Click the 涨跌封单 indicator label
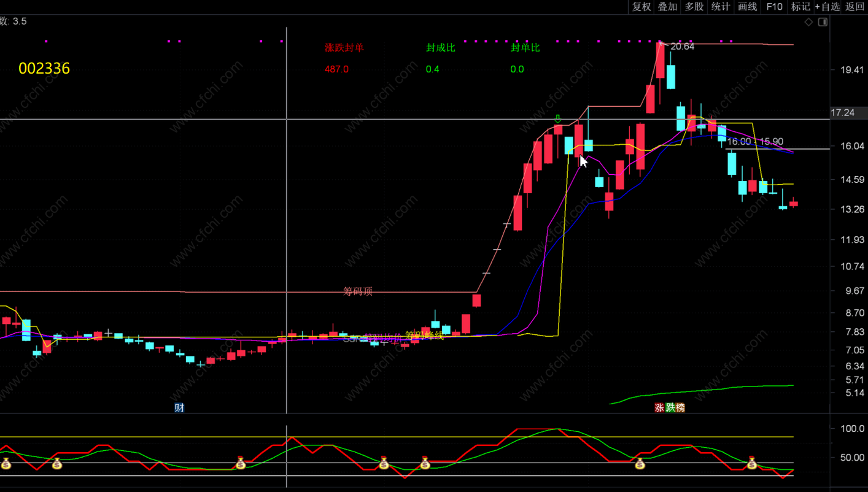 [344, 48]
